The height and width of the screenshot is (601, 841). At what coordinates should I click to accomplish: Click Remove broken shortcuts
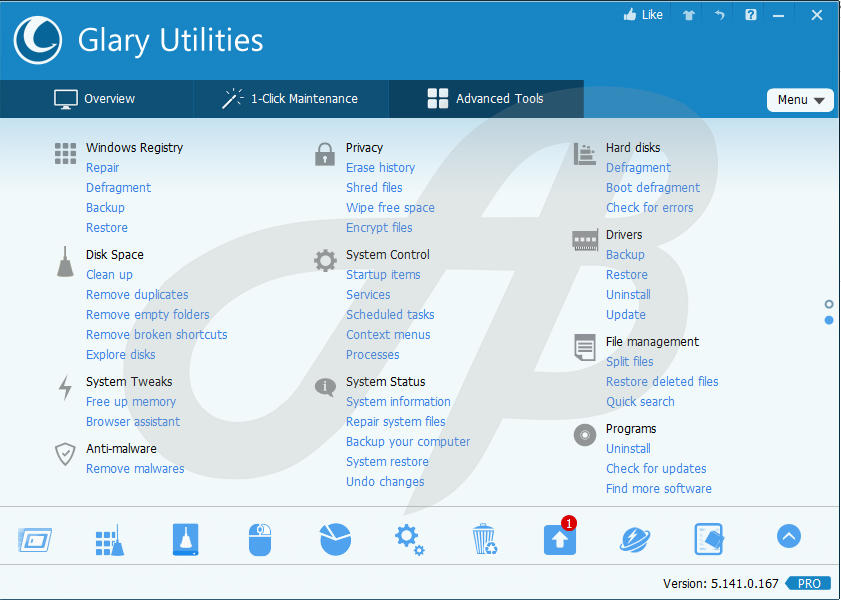pyautogui.click(x=157, y=335)
